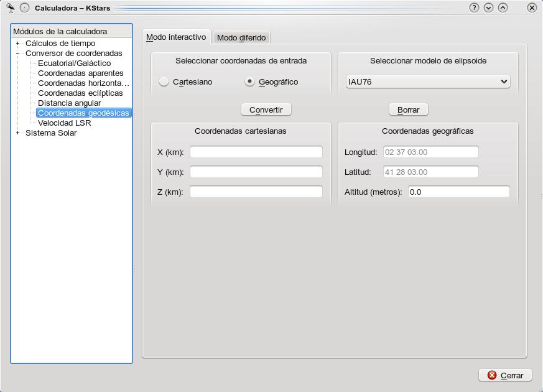This screenshot has width=543, height=392.
Task: Click the Cerrar button
Action: pos(505,375)
